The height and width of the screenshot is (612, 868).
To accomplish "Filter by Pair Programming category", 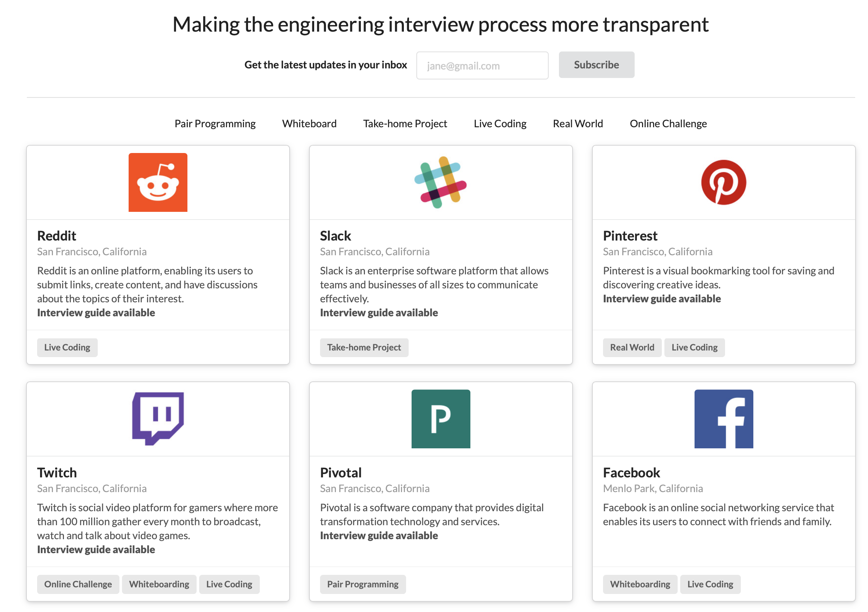I will click(x=215, y=124).
